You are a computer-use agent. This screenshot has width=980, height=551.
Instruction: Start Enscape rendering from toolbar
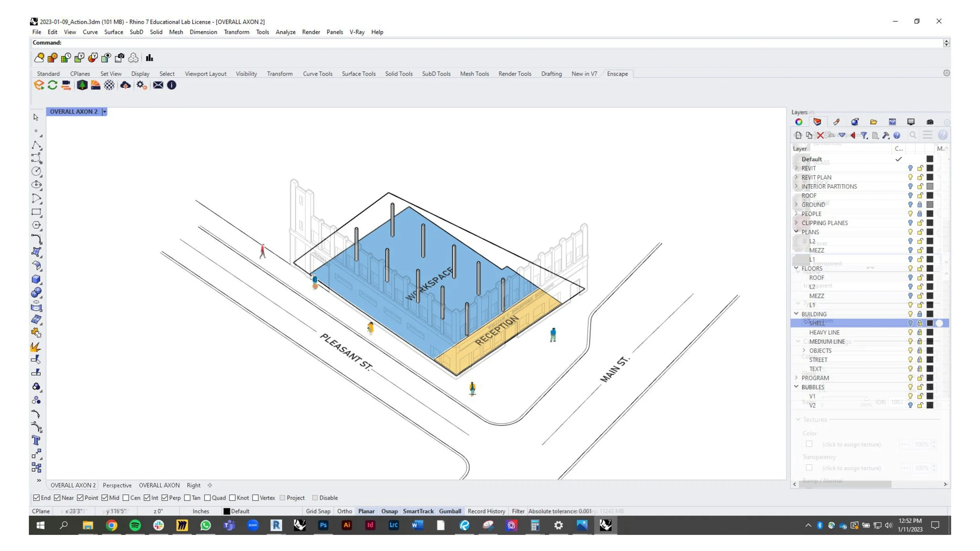[39, 85]
